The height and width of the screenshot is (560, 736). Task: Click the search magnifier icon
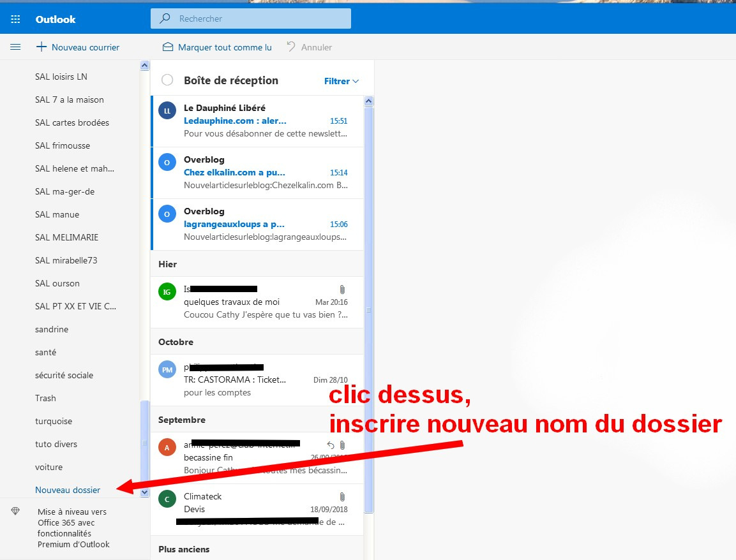pos(165,18)
